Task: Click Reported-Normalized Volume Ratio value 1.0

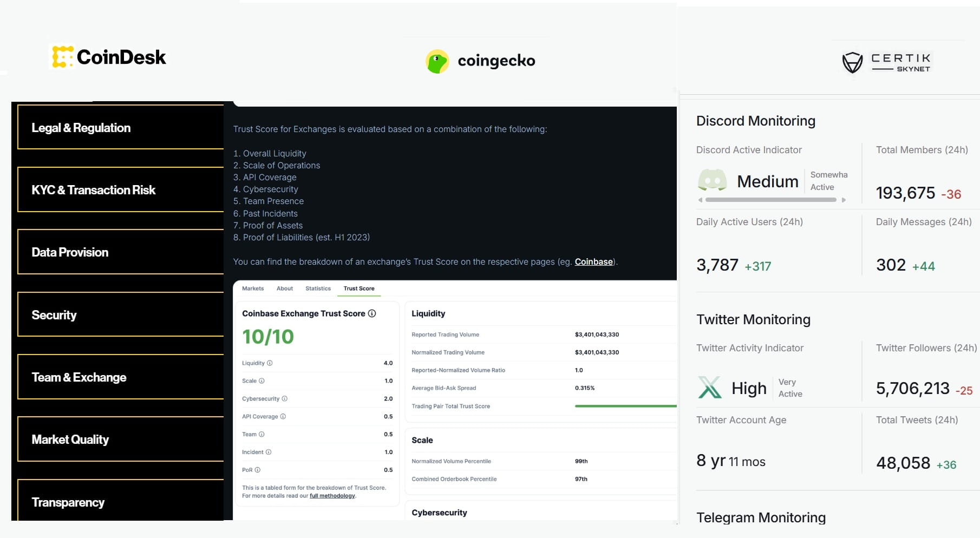Action: coord(579,370)
